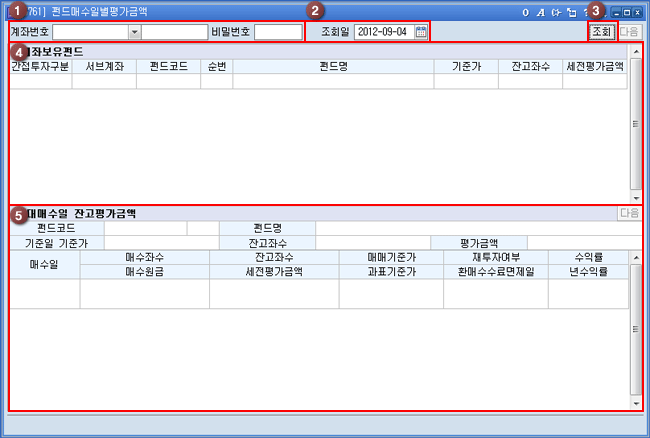Click the 매수일 column header in lower grid
This screenshot has height=438, width=650.
tap(44, 264)
